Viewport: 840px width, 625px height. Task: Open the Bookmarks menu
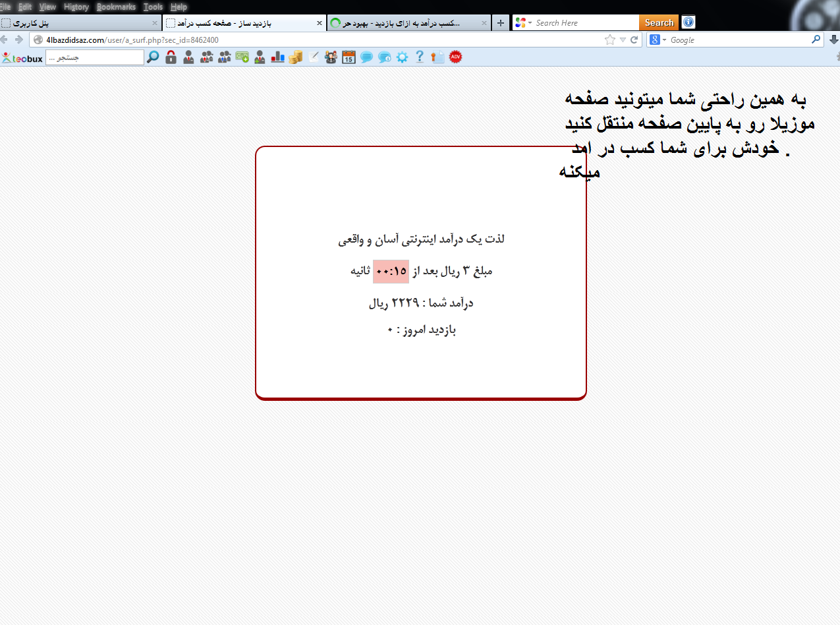pos(116,7)
